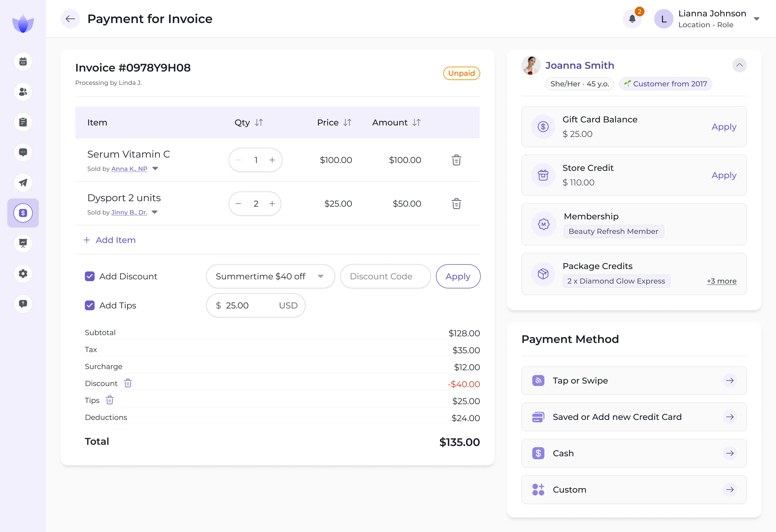Select the clients icon in the sidebar

point(23,92)
